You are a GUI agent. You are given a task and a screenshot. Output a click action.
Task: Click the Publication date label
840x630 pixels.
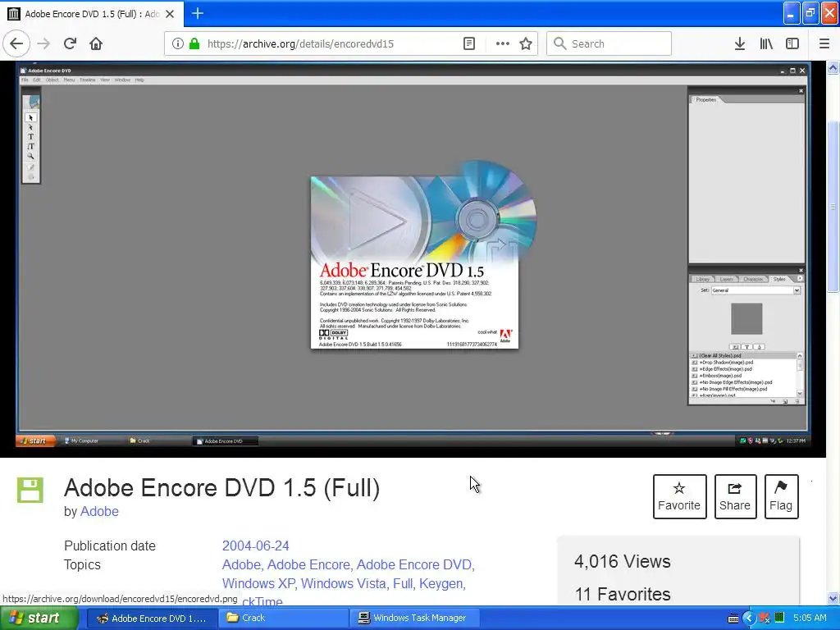[x=110, y=546]
